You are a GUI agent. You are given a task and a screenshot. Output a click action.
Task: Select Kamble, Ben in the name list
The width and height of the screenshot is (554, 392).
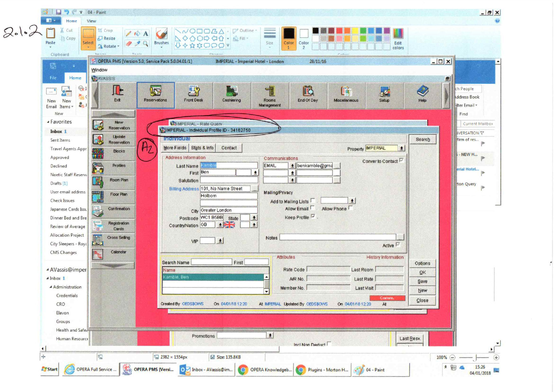click(213, 277)
